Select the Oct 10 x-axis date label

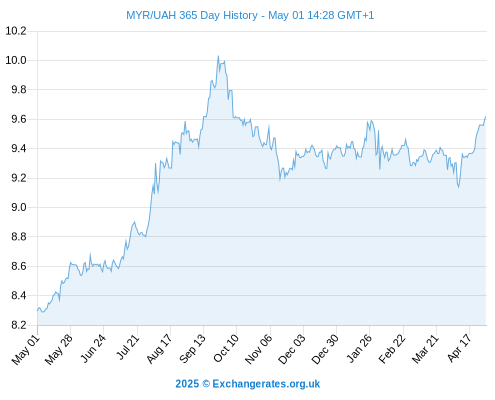click(226, 348)
